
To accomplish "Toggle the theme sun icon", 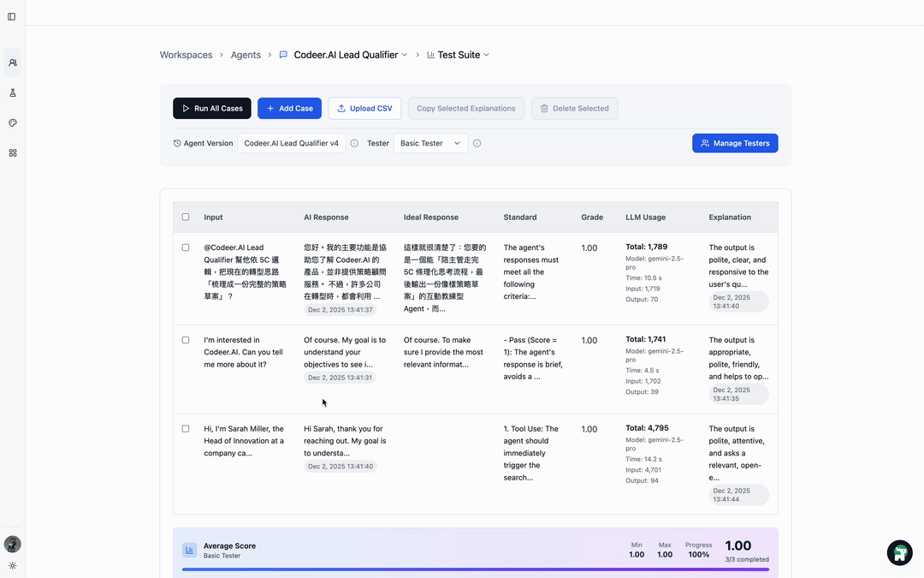I will [13, 566].
